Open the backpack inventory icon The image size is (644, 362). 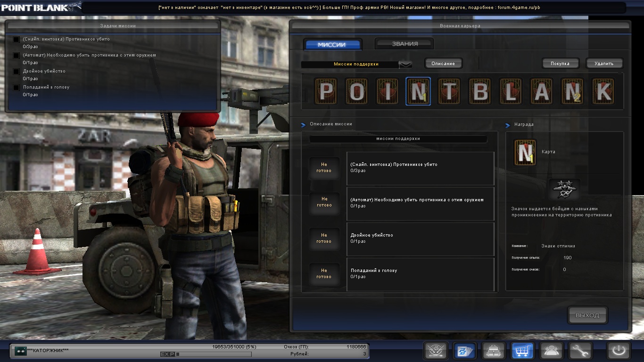[494, 351]
